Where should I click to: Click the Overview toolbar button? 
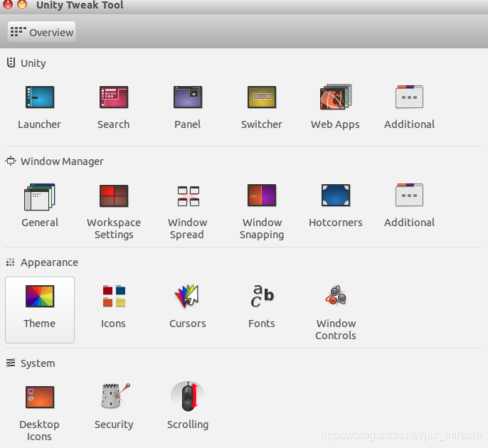[x=42, y=32]
